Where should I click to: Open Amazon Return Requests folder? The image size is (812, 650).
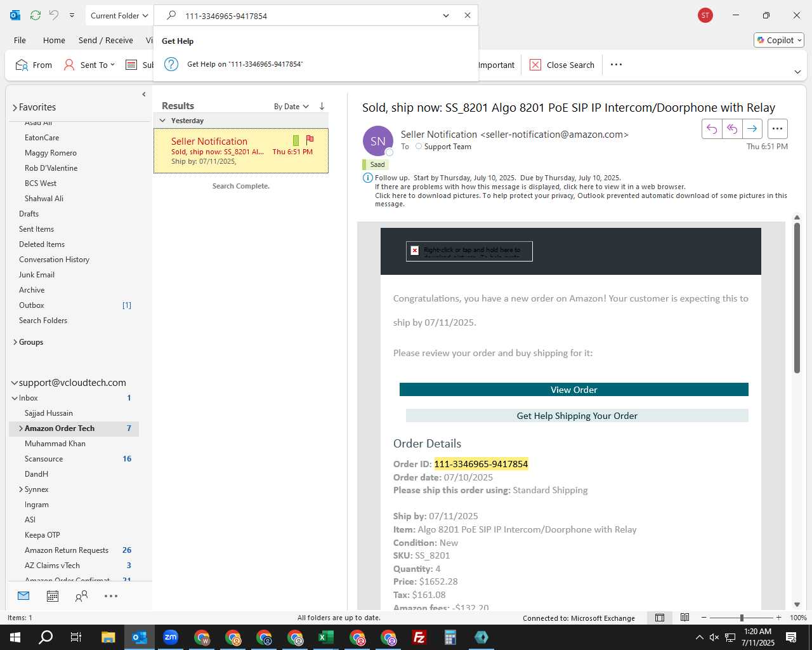point(67,550)
